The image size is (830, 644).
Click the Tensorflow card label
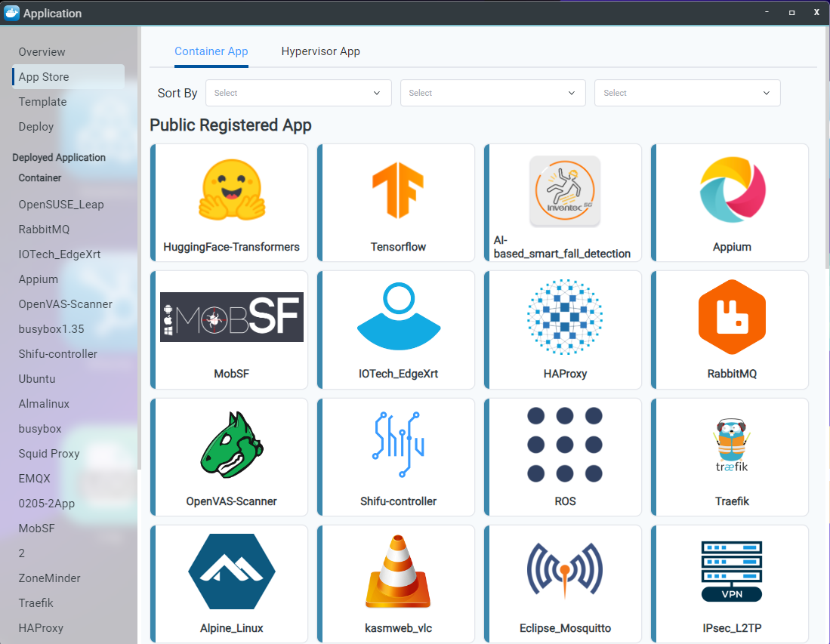pos(398,247)
